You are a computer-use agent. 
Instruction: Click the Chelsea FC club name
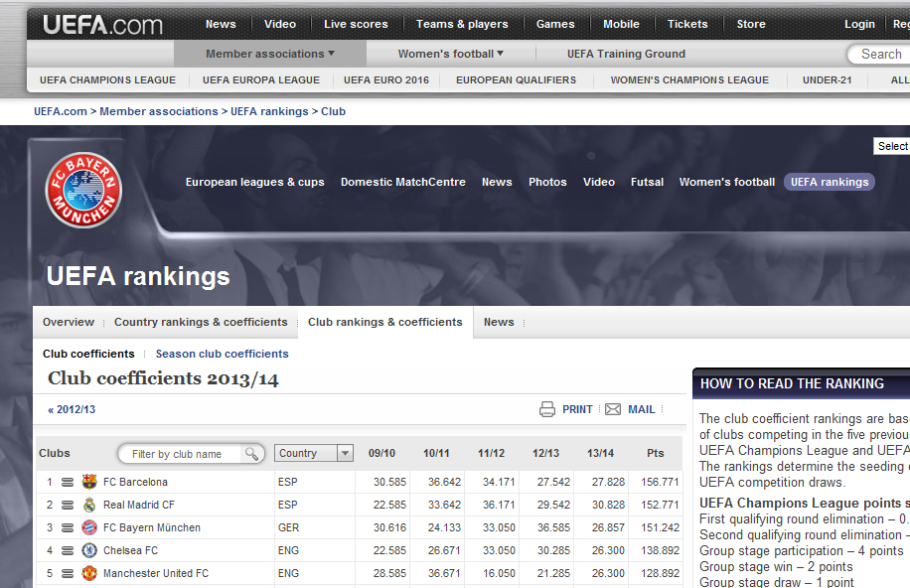(130, 550)
